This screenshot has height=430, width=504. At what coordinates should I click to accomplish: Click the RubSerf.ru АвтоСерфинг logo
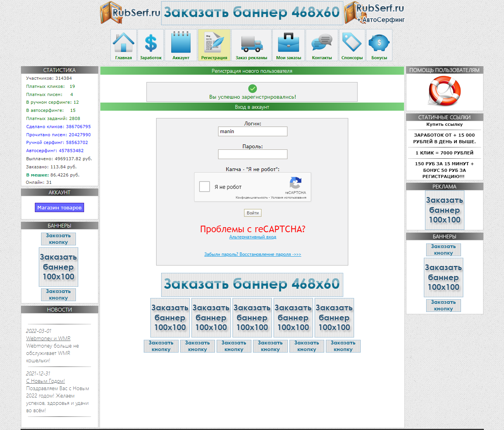point(375,13)
